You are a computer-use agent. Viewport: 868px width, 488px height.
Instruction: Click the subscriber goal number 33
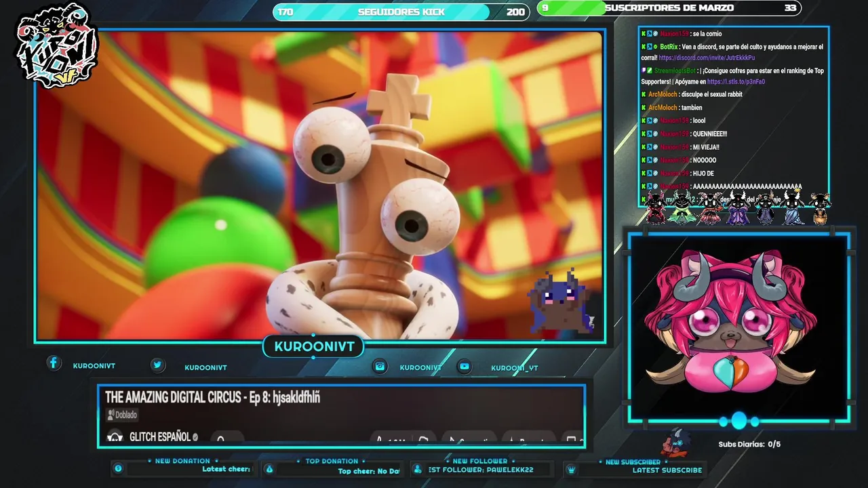pos(790,8)
